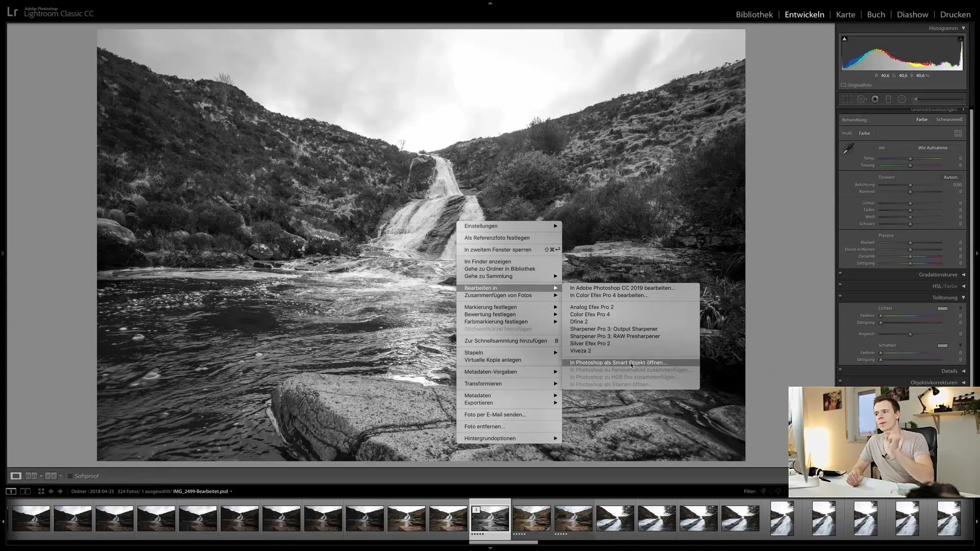Select 'Als Referenzfoto festlegen' entry
This screenshot has width=980, height=551.
pos(509,238)
